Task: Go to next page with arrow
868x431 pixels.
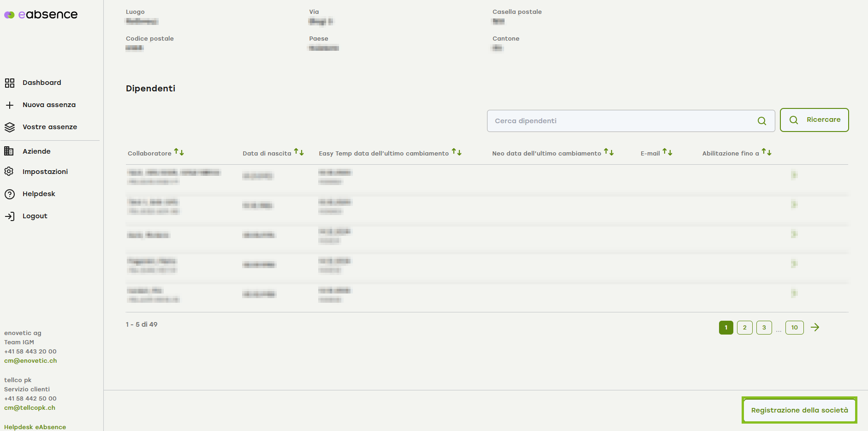Action: (x=815, y=327)
